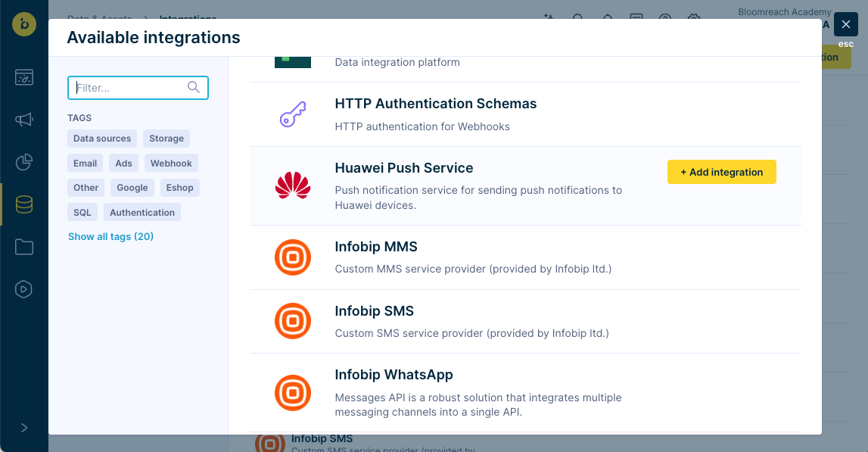Click the Infobip SMS logo icon
This screenshot has width=868, height=452.
[293, 321]
